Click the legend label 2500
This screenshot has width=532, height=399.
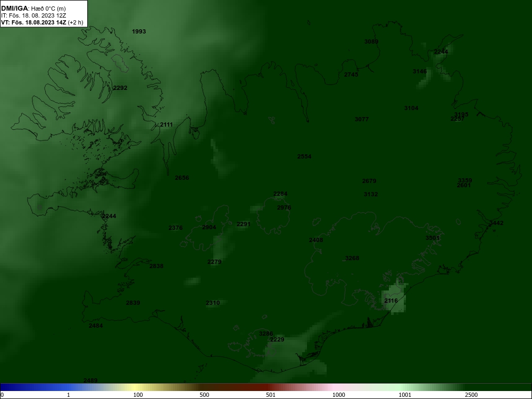[x=471, y=395]
